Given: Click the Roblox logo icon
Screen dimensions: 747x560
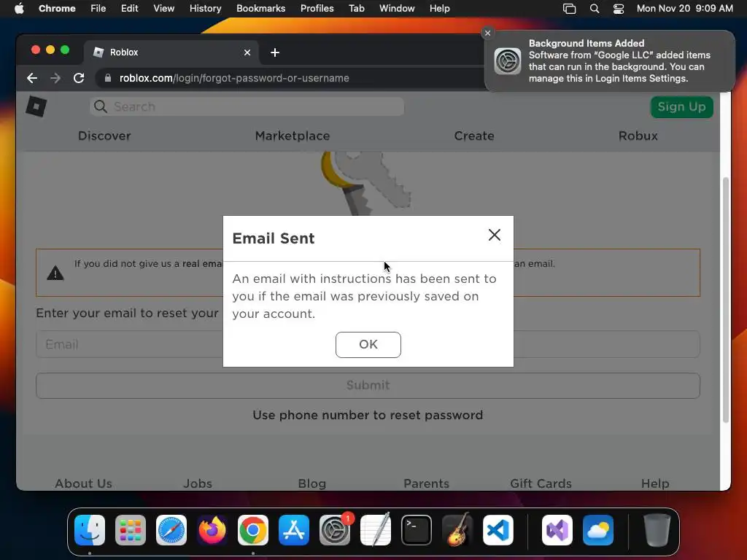Looking at the screenshot, I should tap(36, 106).
